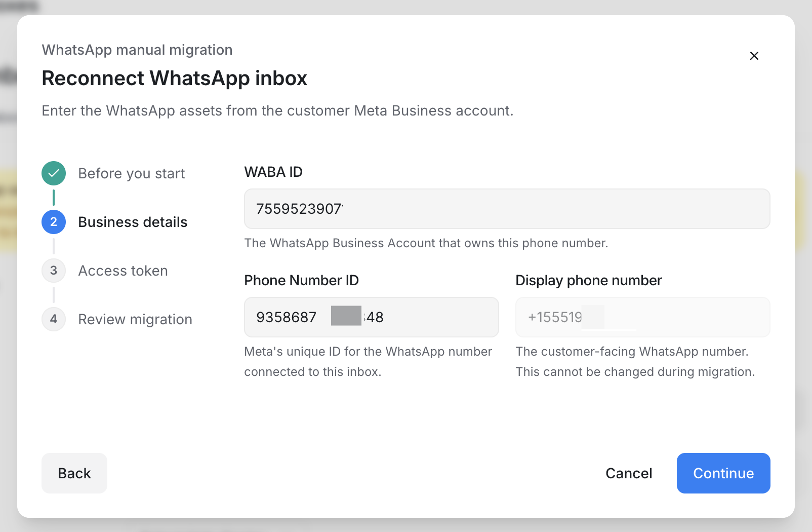Click the Display phone number field
Viewport: 812px width, 532px height.
click(x=643, y=317)
